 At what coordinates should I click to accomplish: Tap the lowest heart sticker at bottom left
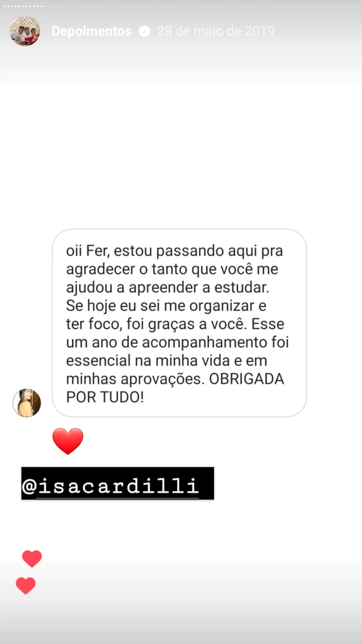coord(26,586)
